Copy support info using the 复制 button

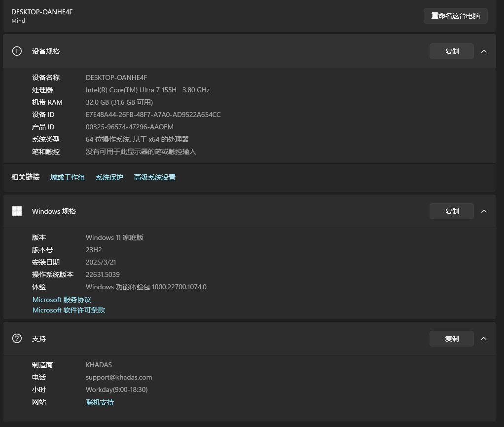(x=451, y=339)
